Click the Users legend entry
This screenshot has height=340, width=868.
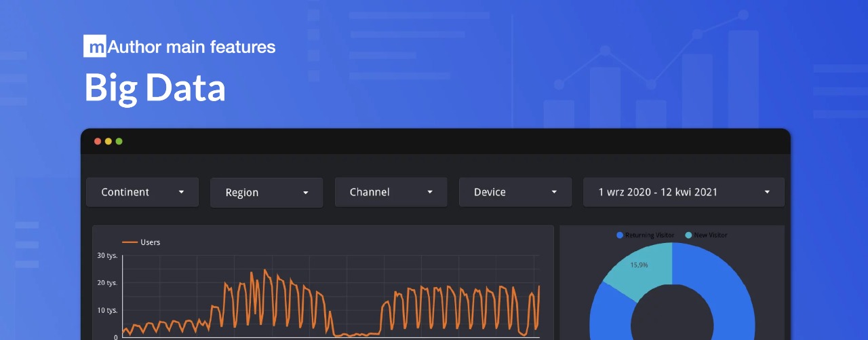click(141, 242)
